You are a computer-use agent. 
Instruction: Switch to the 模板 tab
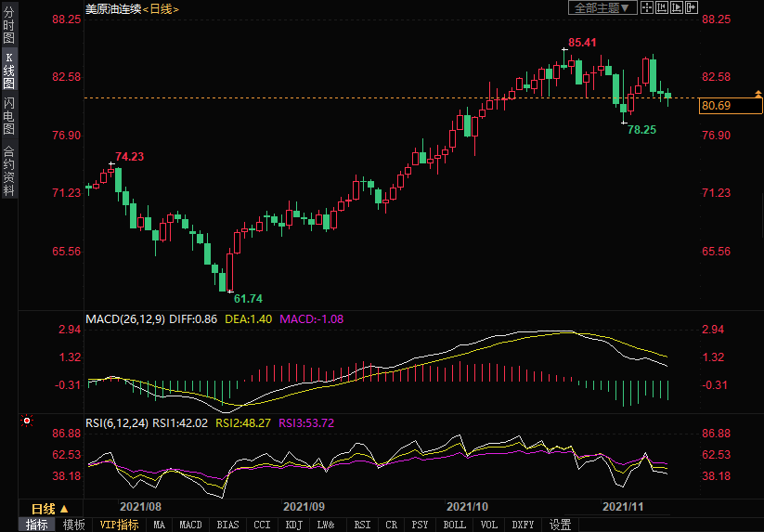point(73,525)
